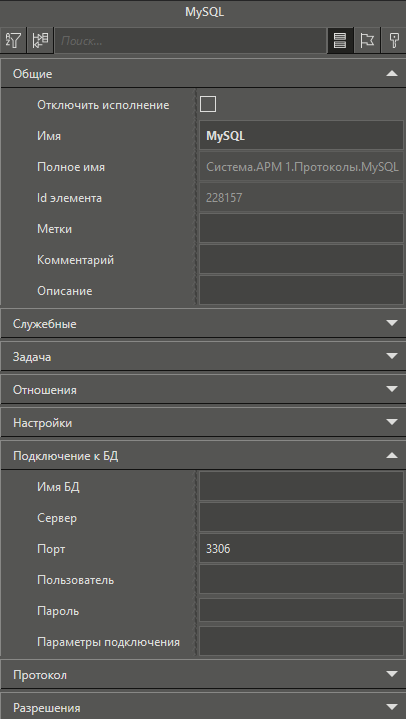Viewport: 406px width, 719px height.
Task: Open the key icon tab
Action: click(x=394, y=41)
